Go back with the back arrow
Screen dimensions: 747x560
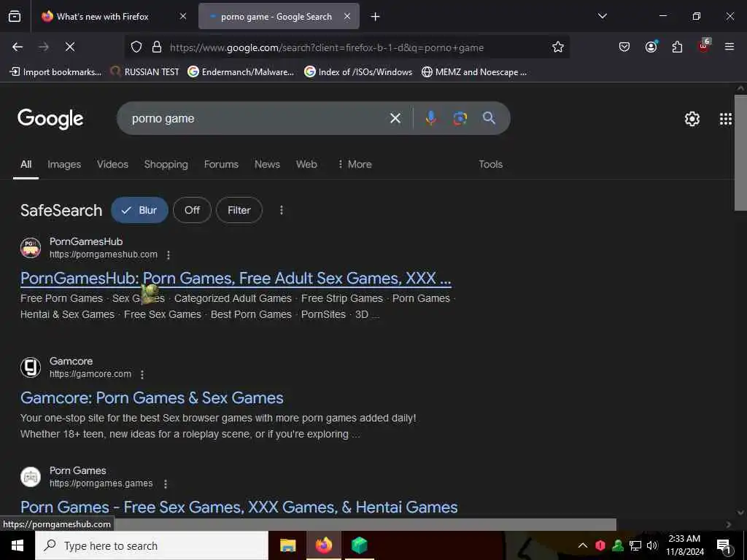click(18, 47)
